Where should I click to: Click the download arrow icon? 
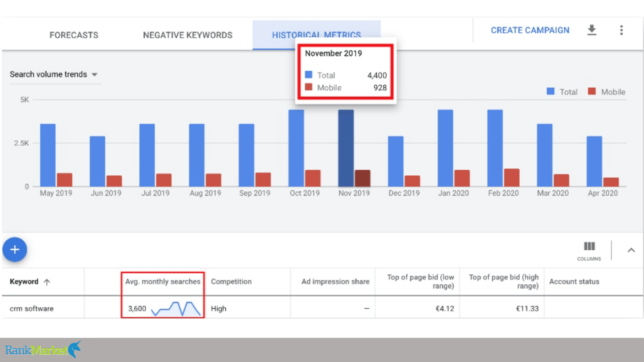592,30
